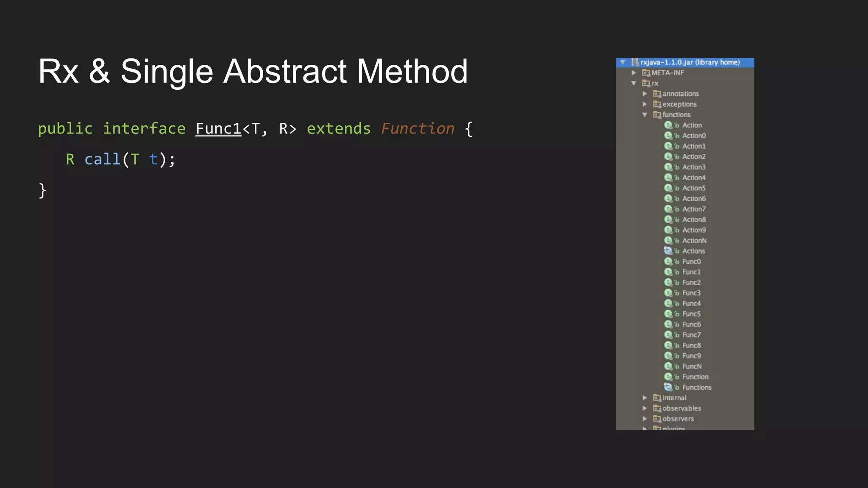Viewport: 868px width, 488px height.
Task: Click the META-INF folder icon
Action: pyautogui.click(x=646, y=73)
